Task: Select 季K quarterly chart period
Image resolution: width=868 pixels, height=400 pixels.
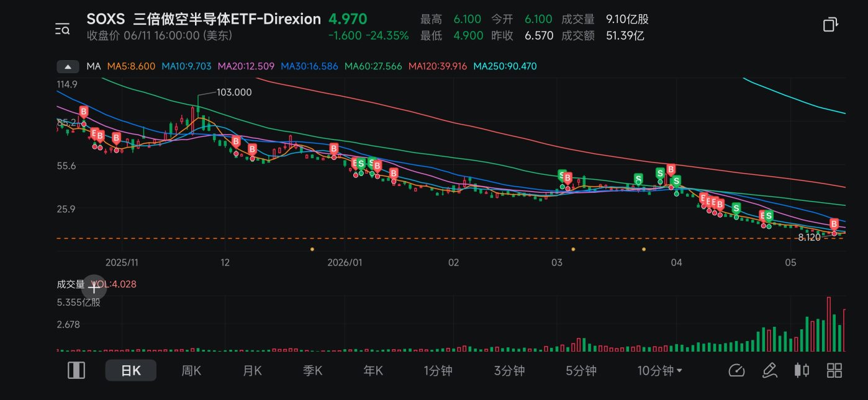Action: pos(312,371)
